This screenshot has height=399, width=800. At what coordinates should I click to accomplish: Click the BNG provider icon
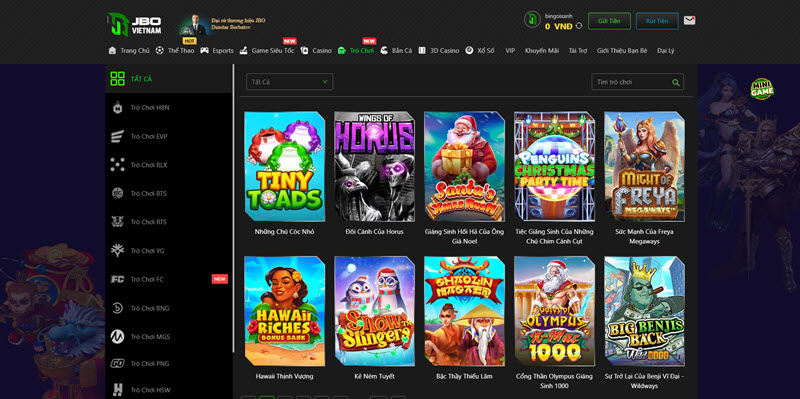(x=117, y=308)
